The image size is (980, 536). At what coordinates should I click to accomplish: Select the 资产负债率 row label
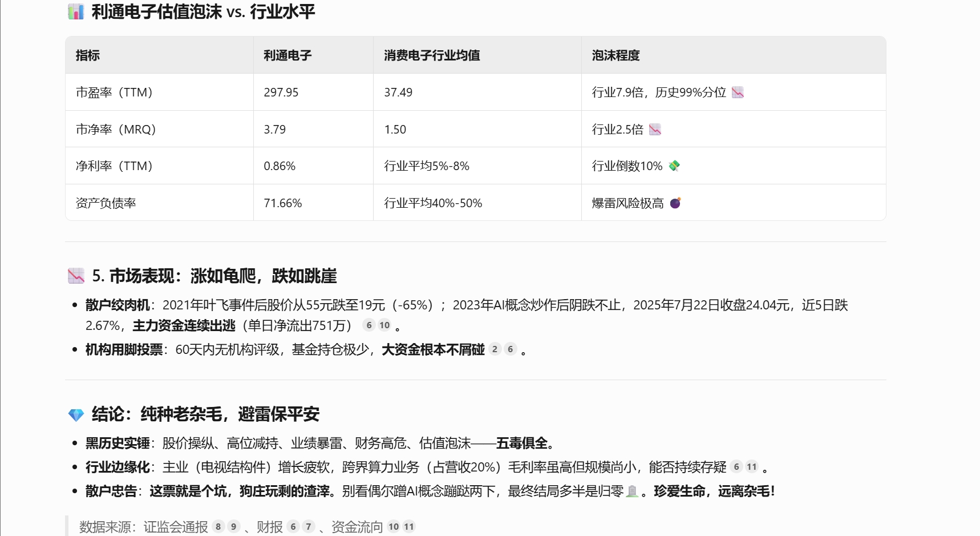(106, 203)
